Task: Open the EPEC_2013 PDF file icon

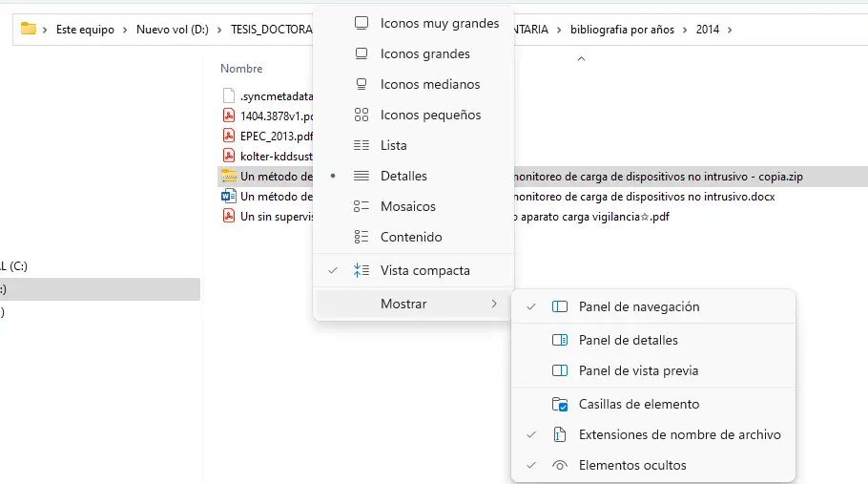Action: [x=229, y=136]
